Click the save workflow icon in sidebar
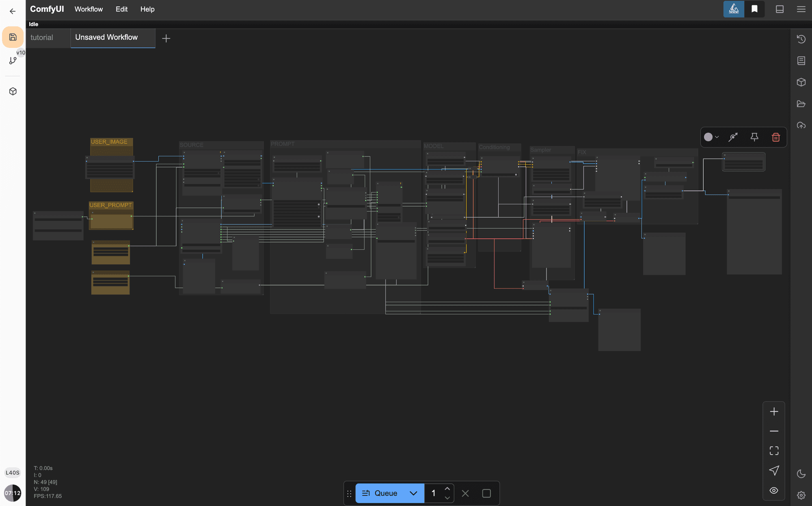This screenshot has height=506, width=812. (13, 37)
